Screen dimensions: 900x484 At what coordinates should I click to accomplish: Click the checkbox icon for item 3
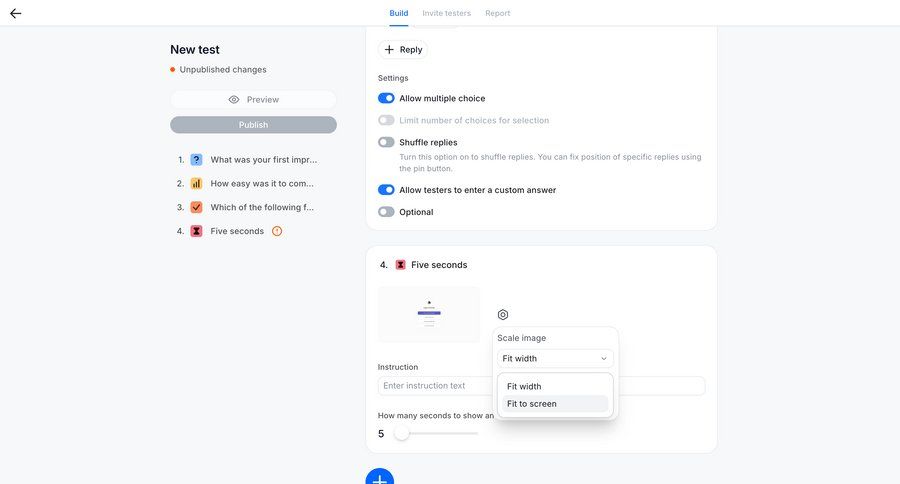tap(196, 207)
